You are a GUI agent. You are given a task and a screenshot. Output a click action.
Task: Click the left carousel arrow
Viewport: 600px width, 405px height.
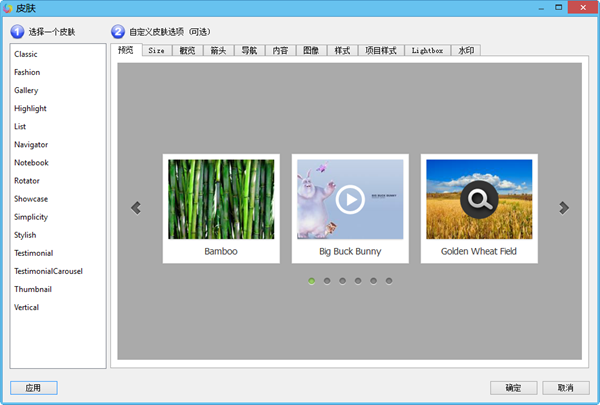(x=136, y=208)
